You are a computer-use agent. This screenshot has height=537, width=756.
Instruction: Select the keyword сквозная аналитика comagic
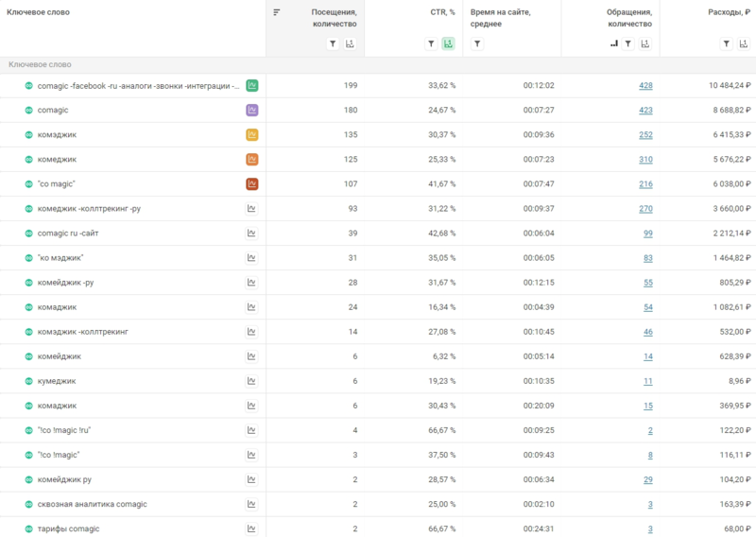(x=92, y=504)
